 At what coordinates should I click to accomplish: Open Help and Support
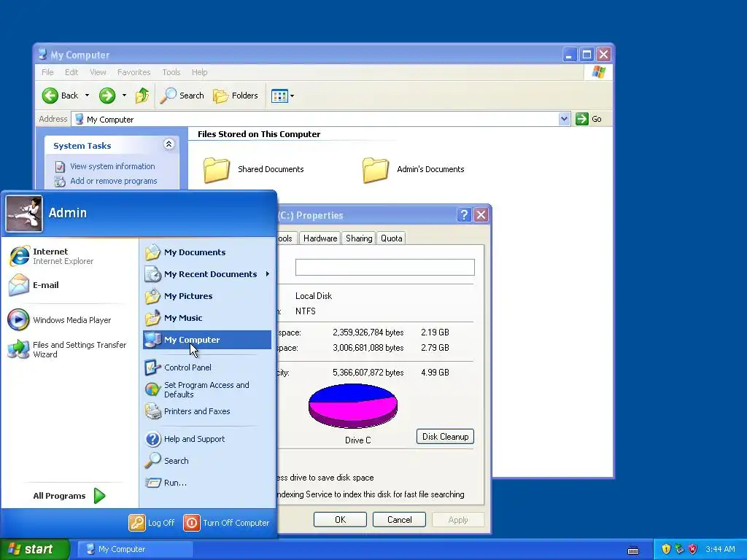pos(207,439)
